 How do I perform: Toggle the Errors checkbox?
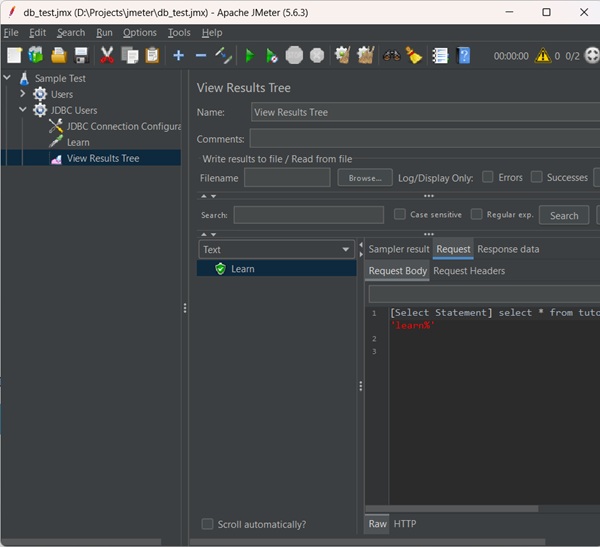point(488,177)
